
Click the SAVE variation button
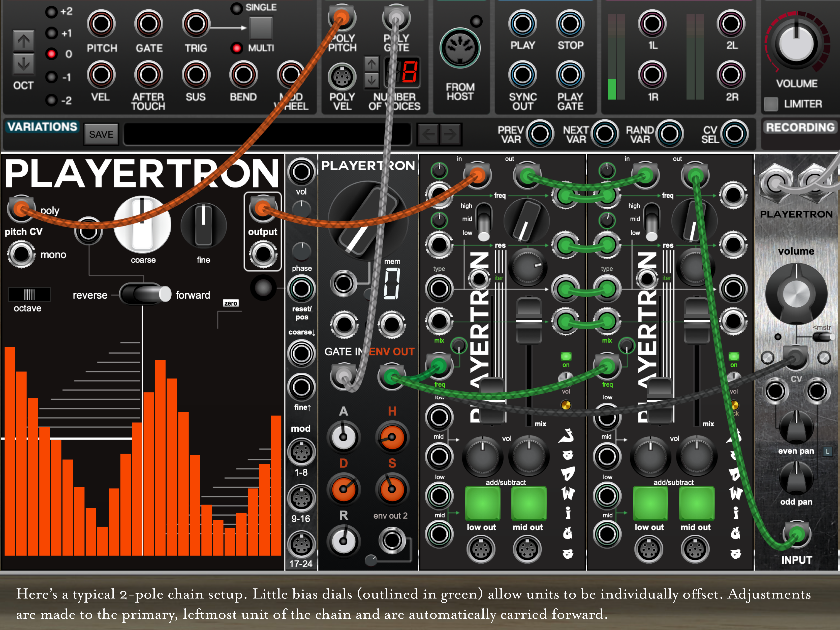101,134
